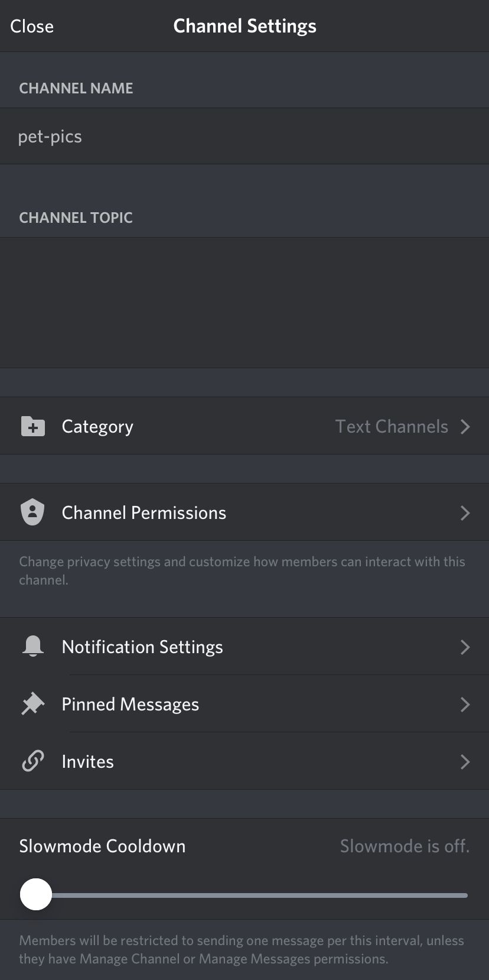Expand Notification Settings chevron arrow
Viewport: 489px width, 980px height.
[x=465, y=647]
